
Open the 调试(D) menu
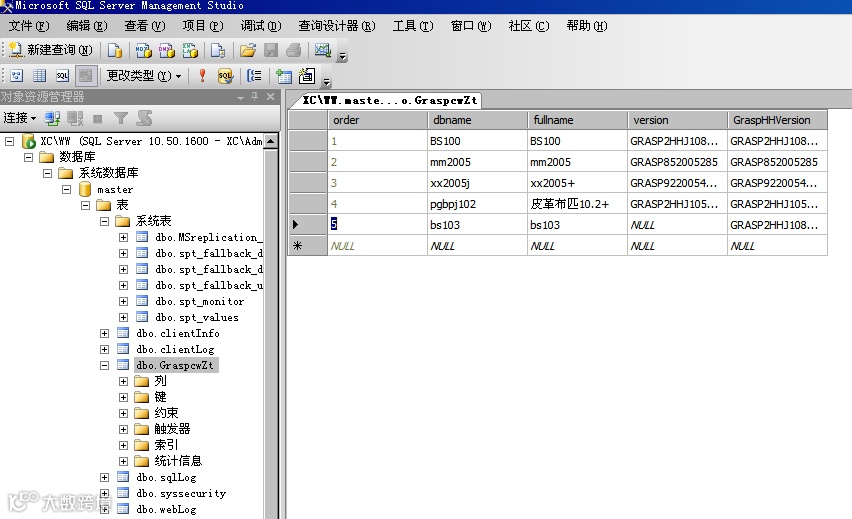tap(261, 26)
